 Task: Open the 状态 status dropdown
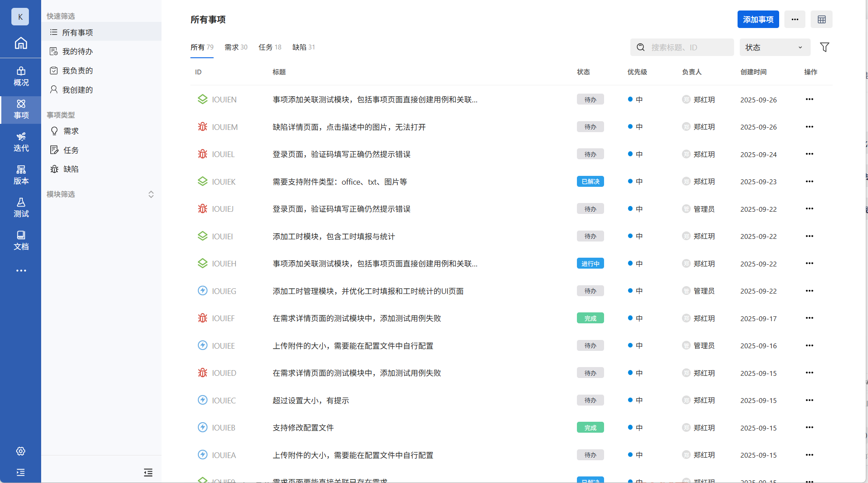[774, 47]
